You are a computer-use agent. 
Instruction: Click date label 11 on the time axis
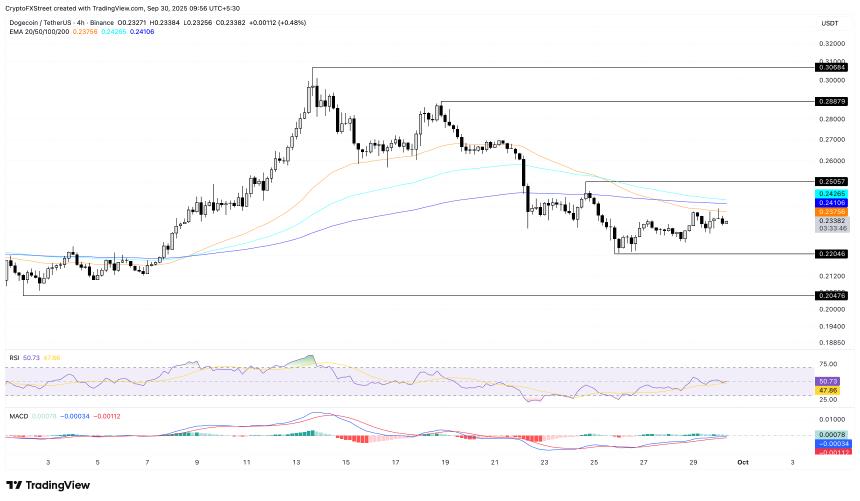click(x=247, y=463)
